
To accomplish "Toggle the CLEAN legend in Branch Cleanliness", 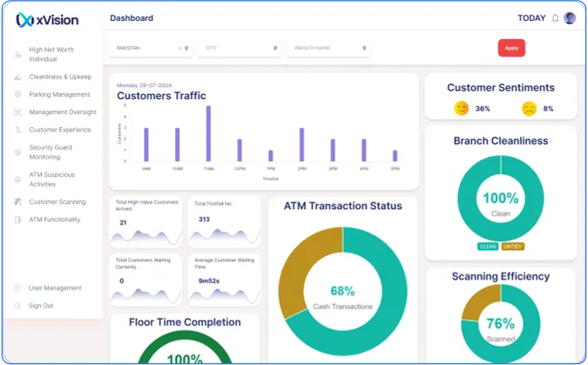I will point(488,247).
